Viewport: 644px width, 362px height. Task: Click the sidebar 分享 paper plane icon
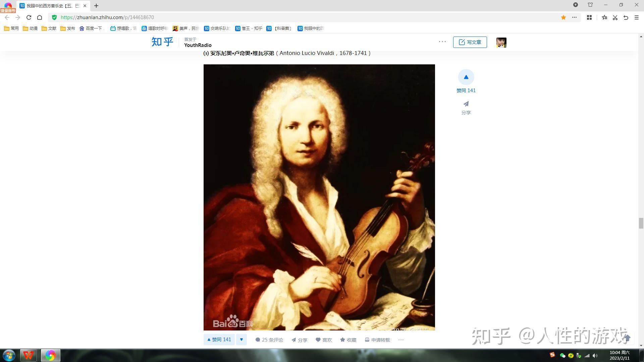pos(466,104)
